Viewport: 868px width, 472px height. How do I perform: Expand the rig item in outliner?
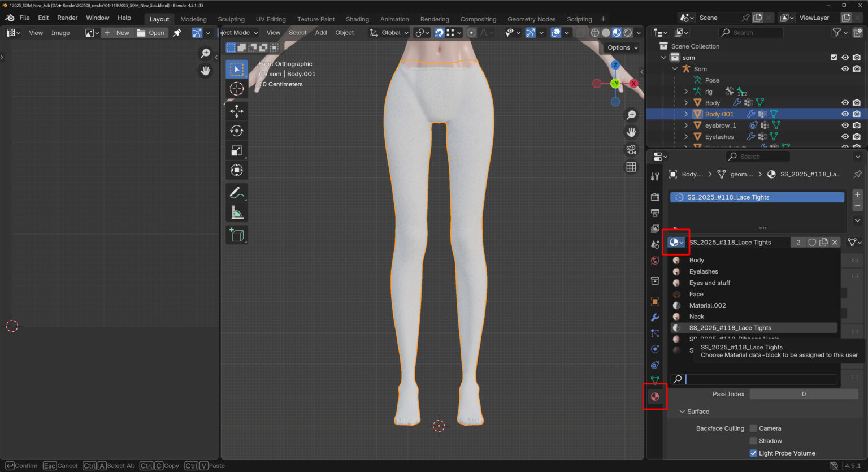[x=686, y=92]
